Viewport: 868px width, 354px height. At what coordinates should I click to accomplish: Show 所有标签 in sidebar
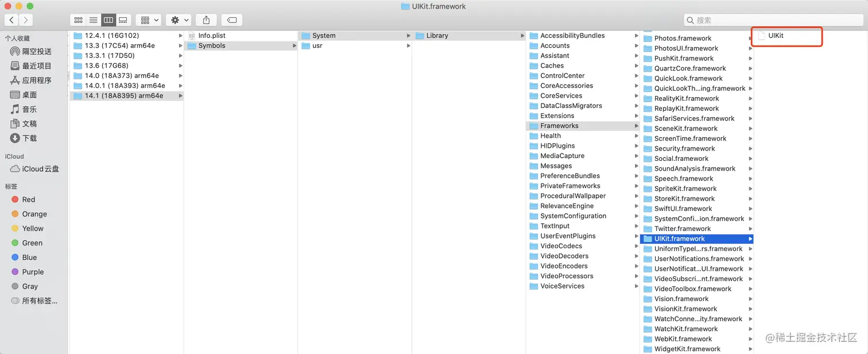(x=34, y=301)
